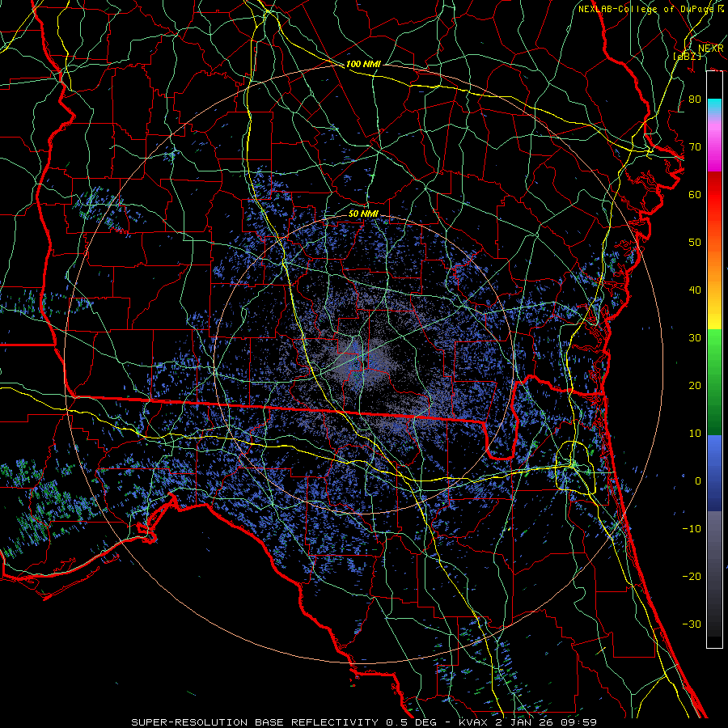Click the -20 value on the color scale
728x728 pixels.
point(692,576)
